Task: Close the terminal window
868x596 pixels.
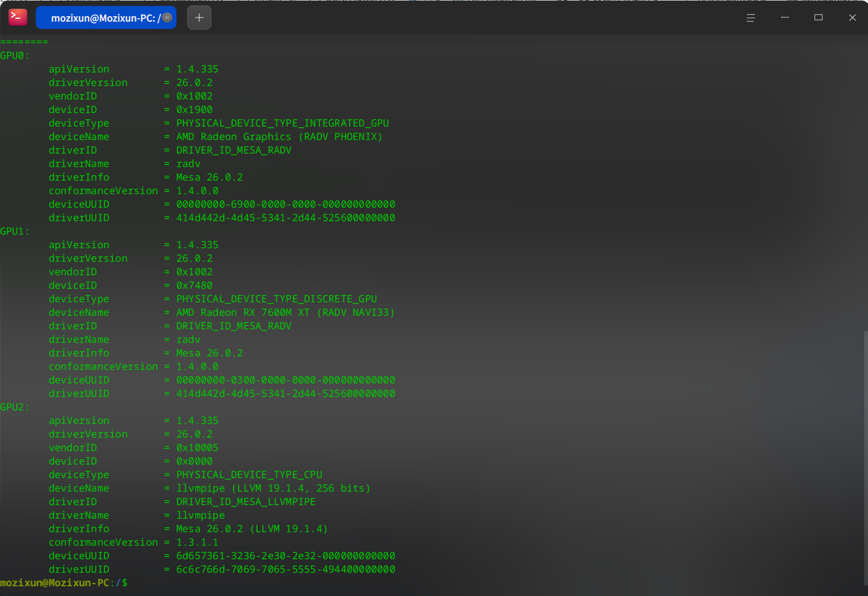Action: pyautogui.click(x=852, y=18)
